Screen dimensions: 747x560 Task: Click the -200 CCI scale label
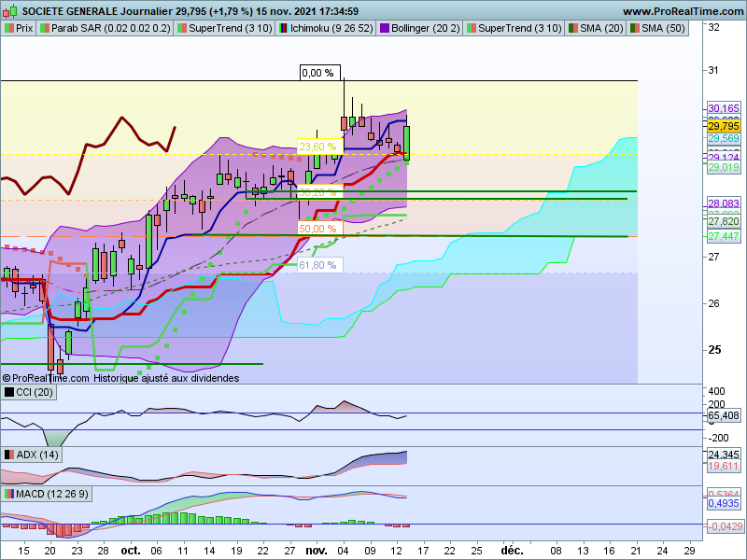(718, 438)
